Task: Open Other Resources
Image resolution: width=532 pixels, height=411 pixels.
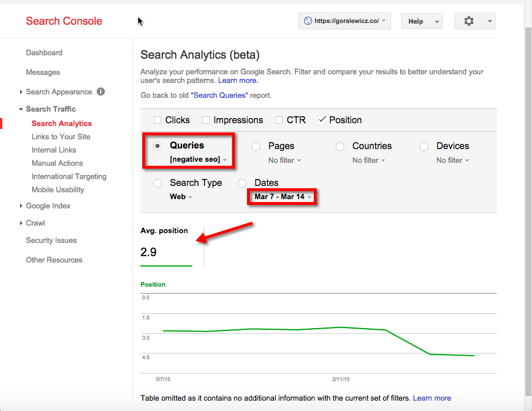Action: 54,260
